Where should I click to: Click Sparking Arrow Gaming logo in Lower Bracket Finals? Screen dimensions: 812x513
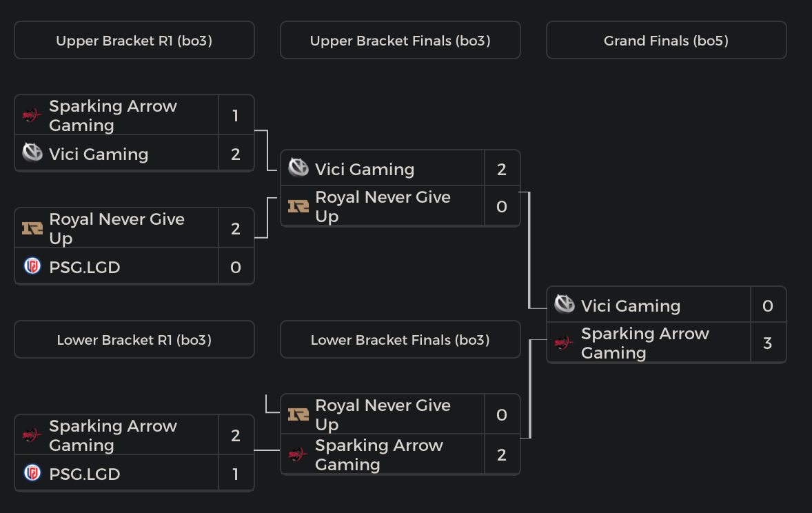coord(298,454)
